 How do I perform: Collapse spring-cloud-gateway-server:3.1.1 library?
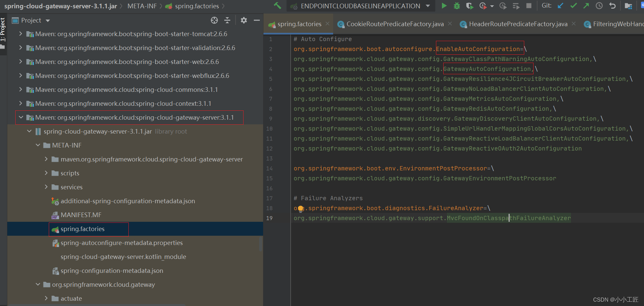21,117
